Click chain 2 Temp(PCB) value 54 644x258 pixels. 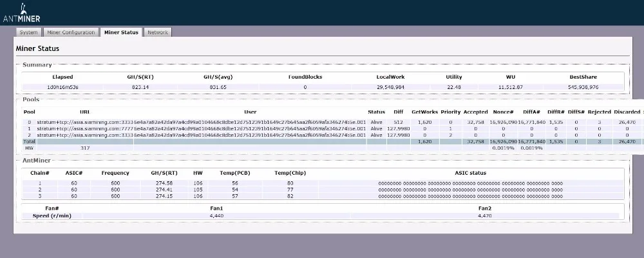235,190
